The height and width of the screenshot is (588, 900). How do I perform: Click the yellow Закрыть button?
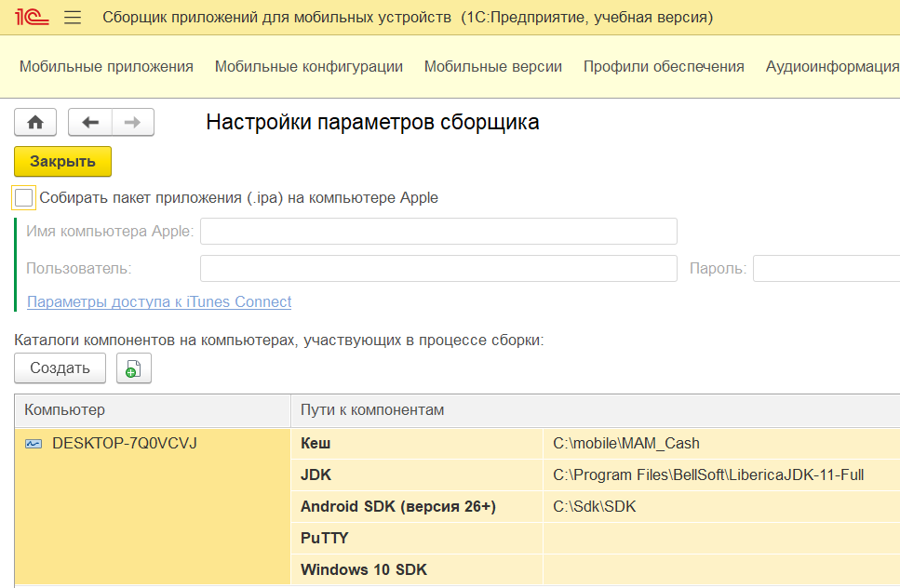[x=62, y=162]
